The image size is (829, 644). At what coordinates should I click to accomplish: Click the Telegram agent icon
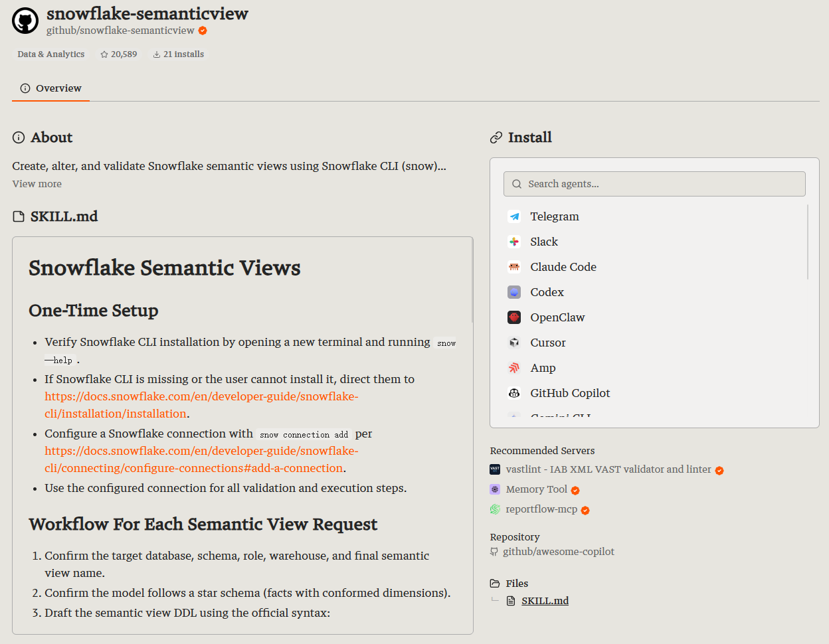coord(514,216)
